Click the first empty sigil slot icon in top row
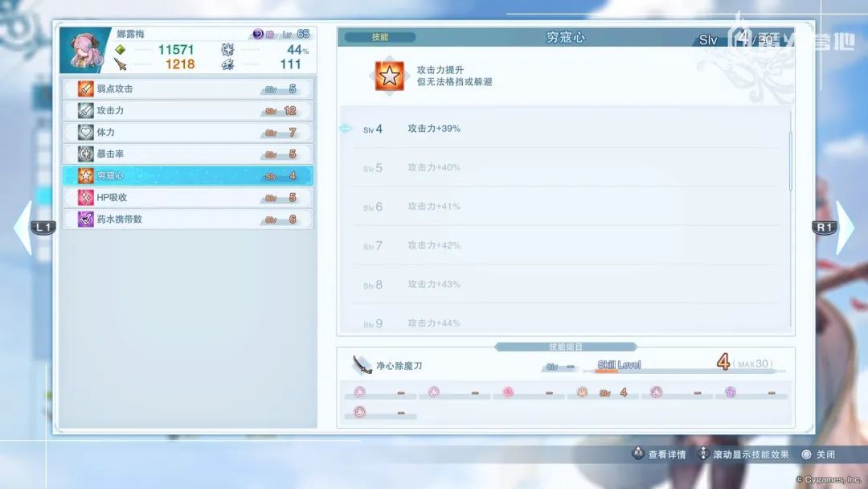Viewport: 868px width, 489px height. click(360, 392)
